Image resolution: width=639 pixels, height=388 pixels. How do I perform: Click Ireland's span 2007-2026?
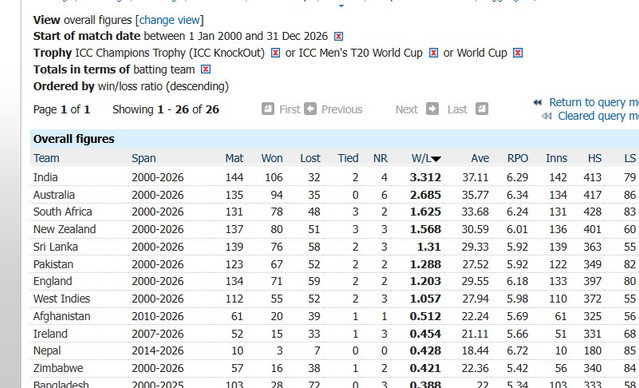click(x=157, y=334)
